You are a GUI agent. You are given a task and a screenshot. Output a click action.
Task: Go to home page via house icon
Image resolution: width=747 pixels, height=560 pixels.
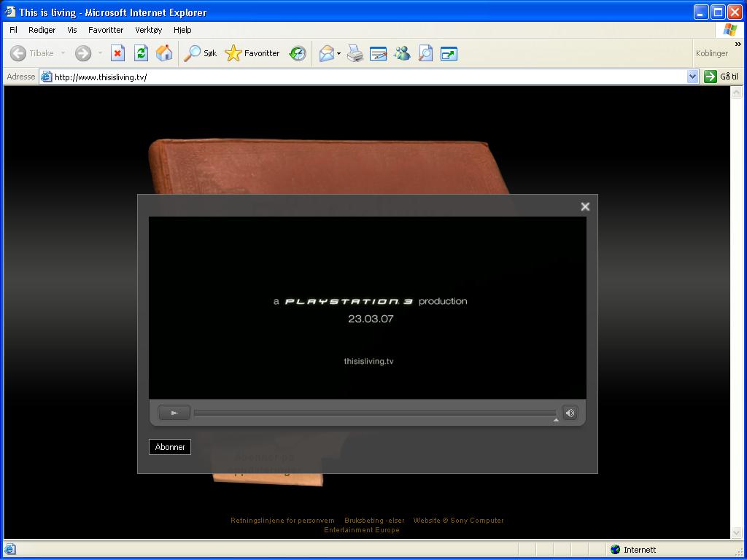pyautogui.click(x=164, y=53)
